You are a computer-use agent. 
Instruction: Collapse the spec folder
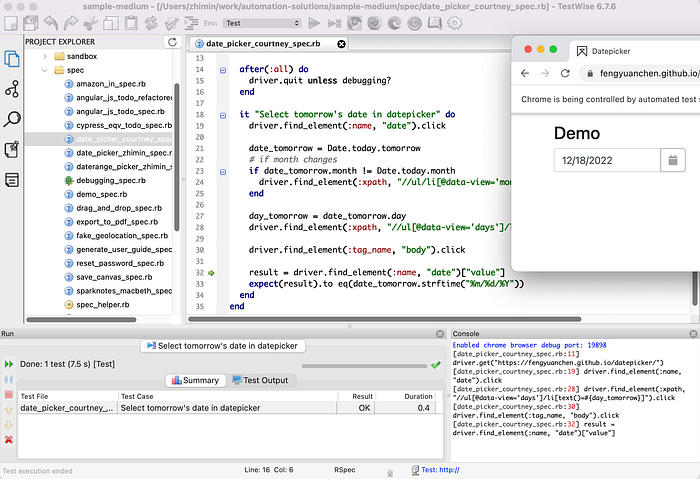point(45,70)
